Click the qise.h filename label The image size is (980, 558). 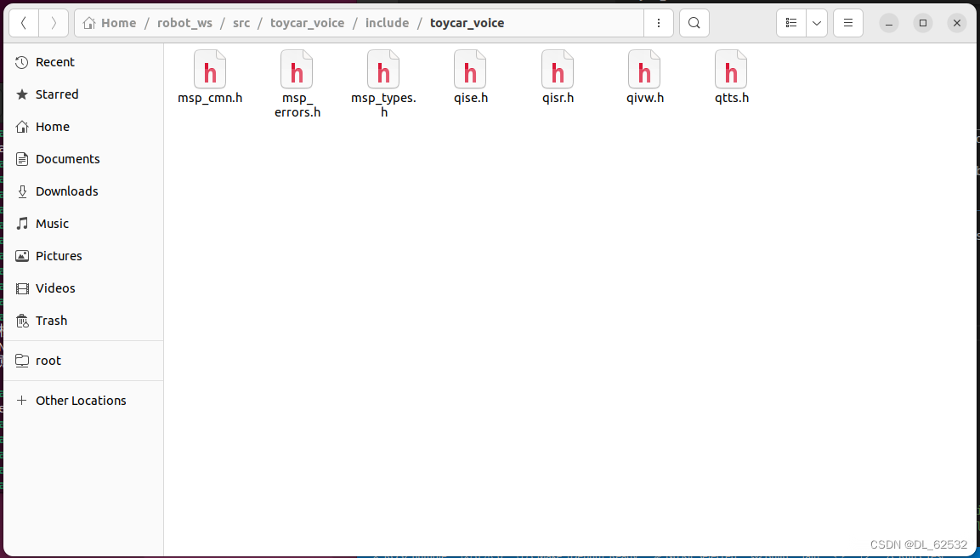coord(471,98)
